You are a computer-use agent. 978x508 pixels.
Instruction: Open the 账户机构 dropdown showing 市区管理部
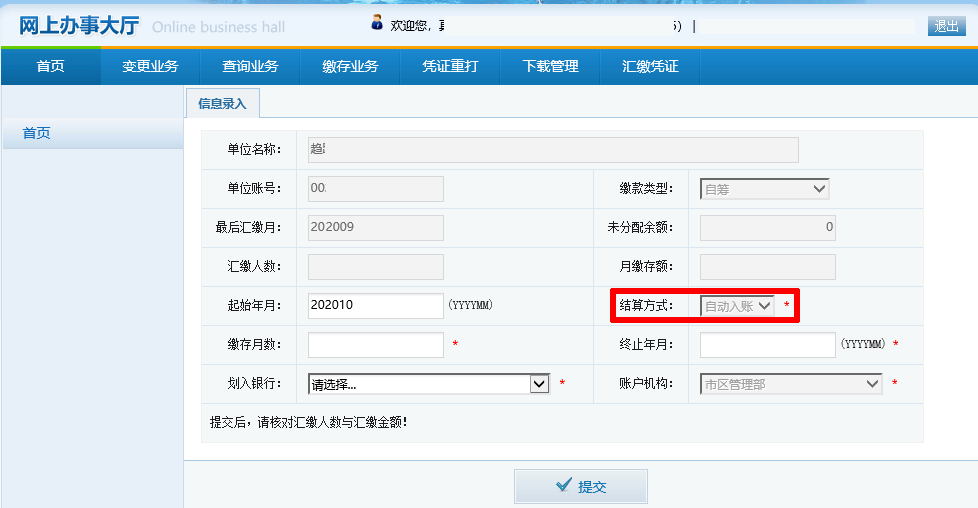[791, 384]
